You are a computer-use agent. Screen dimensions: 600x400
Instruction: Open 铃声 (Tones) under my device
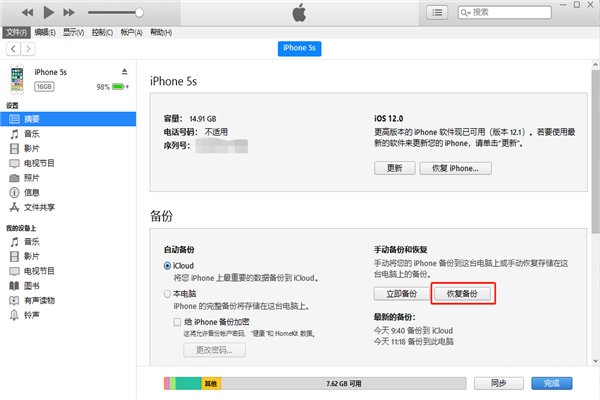point(32,314)
